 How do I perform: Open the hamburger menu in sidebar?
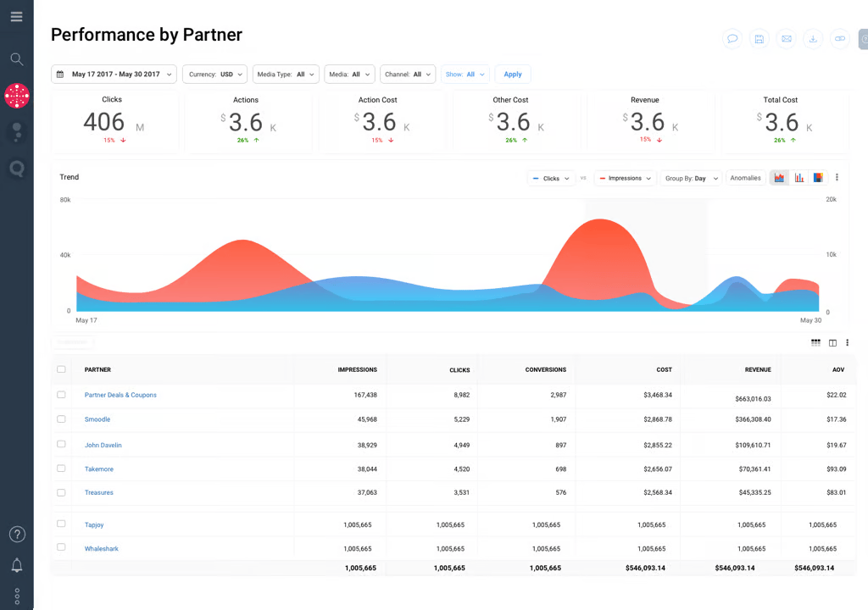17,17
